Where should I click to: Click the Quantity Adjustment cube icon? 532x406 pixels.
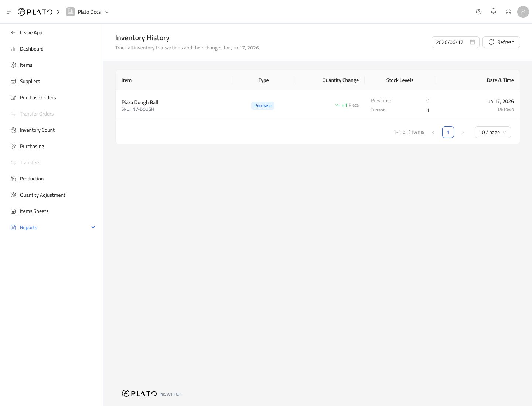point(13,195)
